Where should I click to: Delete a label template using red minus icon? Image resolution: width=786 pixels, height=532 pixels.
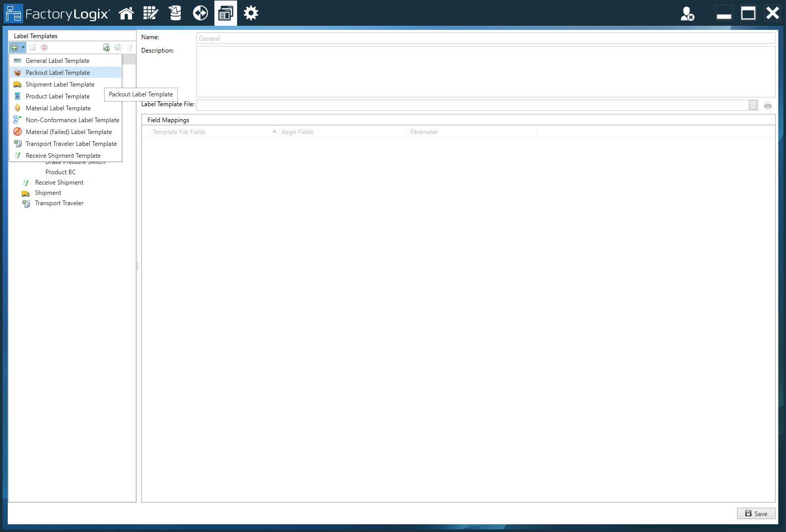coord(44,47)
